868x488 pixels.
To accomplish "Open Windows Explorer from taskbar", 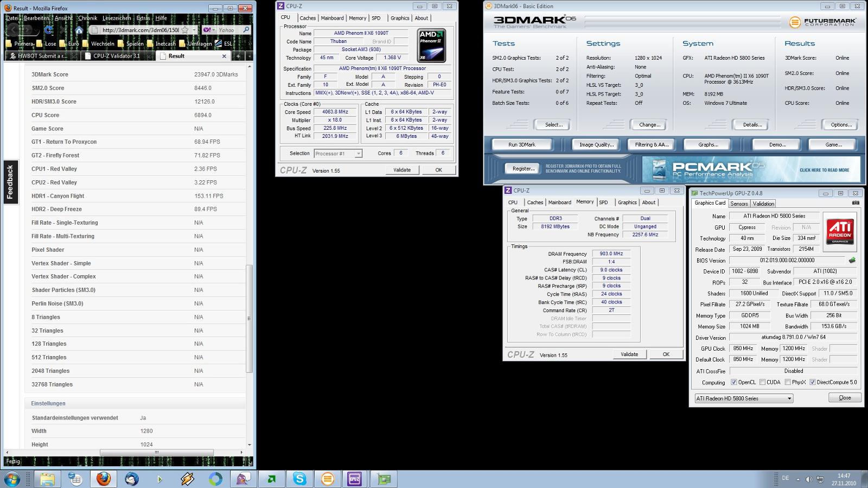I will pos(47,479).
